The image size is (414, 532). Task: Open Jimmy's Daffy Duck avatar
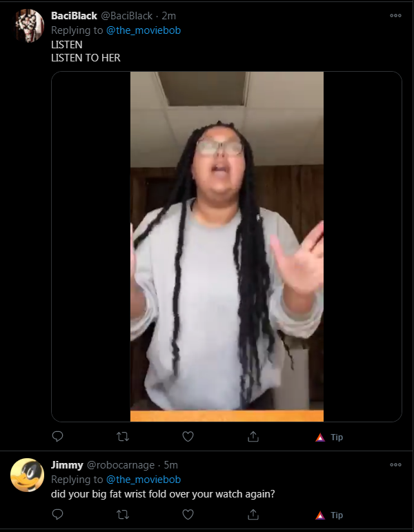click(28, 475)
